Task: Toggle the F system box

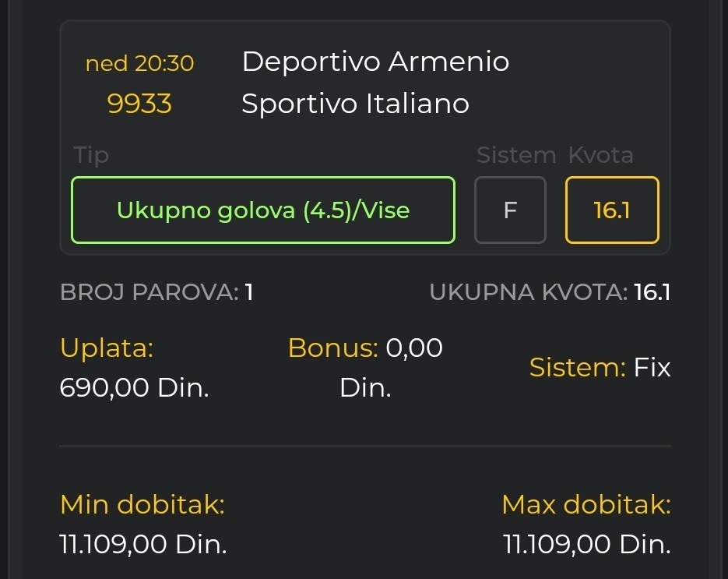Action: (x=510, y=210)
